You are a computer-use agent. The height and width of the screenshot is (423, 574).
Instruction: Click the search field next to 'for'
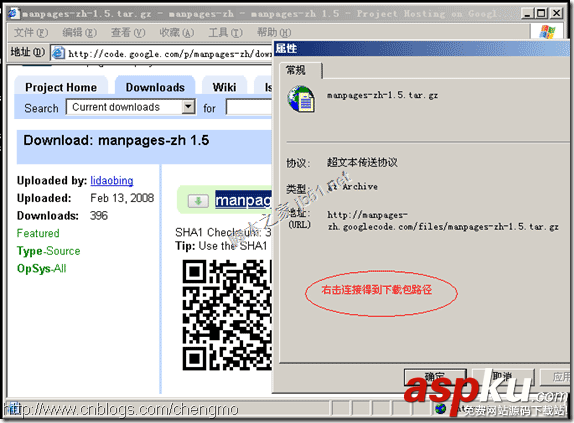[249, 108]
